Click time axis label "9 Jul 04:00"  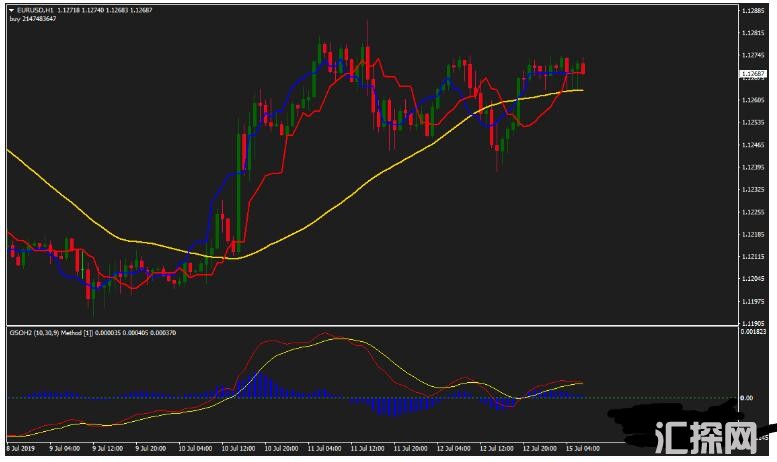point(65,448)
